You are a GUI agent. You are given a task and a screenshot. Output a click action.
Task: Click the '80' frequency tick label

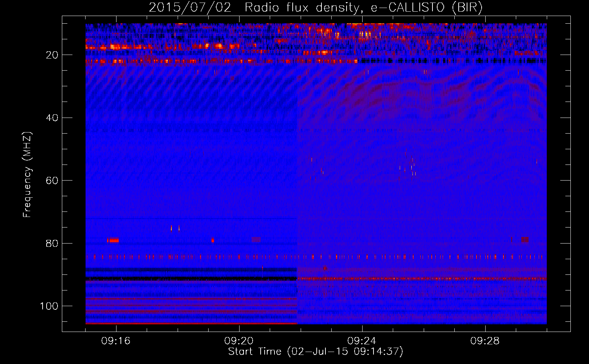52,244
